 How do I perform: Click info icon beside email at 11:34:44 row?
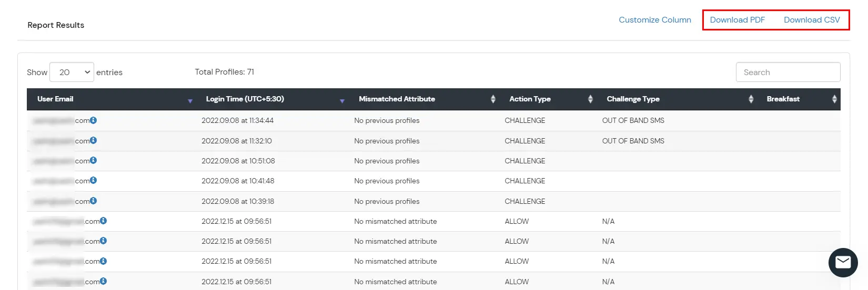[x=93, y=120]
